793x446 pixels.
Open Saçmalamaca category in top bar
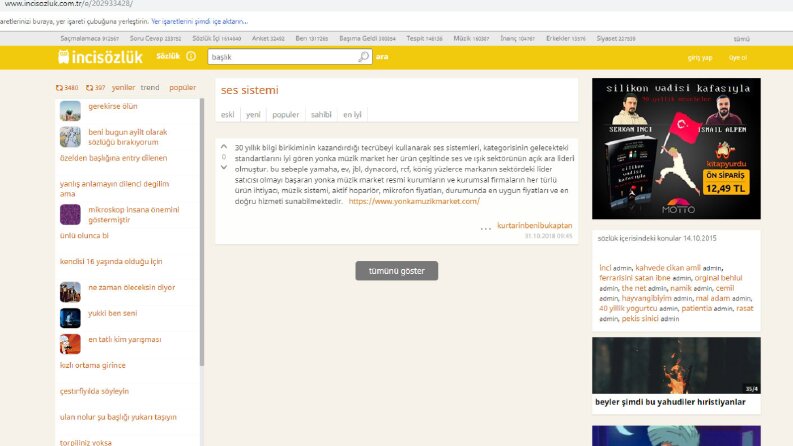(90, 38)
